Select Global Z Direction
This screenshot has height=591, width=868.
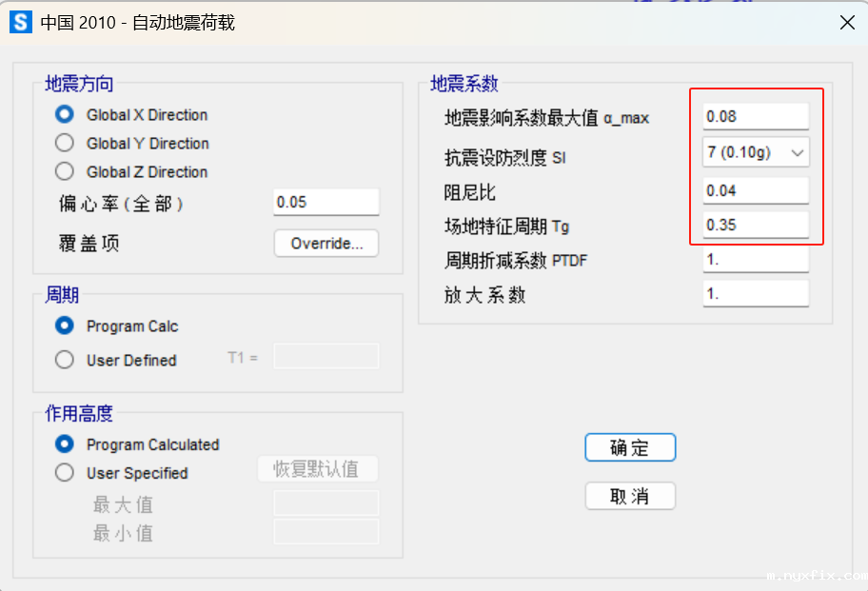pyautogui.click(x=64, y=172)
